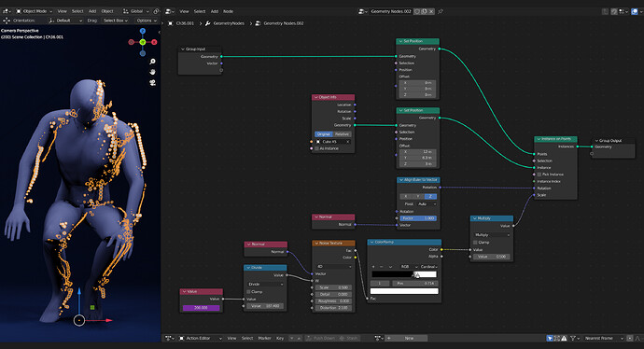644x349 pixels.
Task: Select Relative mode in Object Info
Action: pyautogui.click(x=342, y=134)
